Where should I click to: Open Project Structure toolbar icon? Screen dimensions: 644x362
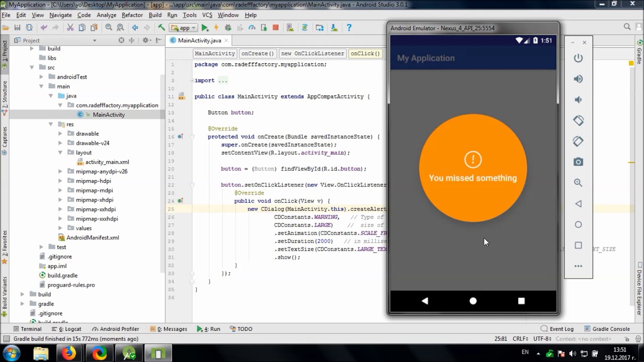320,28
